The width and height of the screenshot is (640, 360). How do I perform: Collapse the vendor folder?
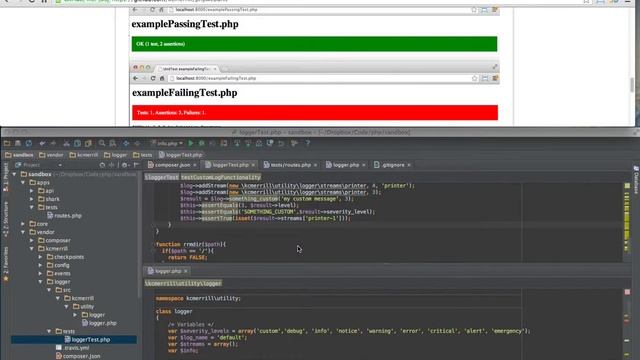[23, 232]
